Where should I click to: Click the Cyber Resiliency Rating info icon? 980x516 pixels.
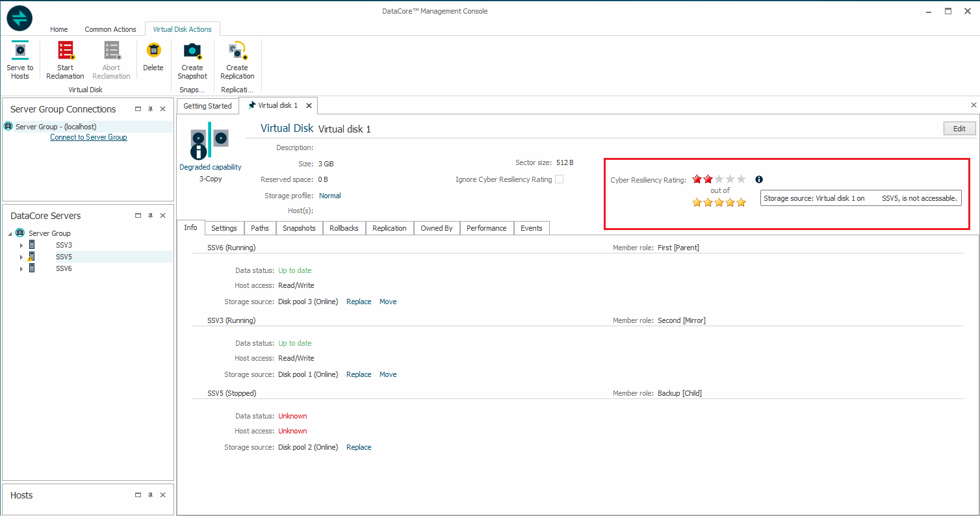click(759, 179)
